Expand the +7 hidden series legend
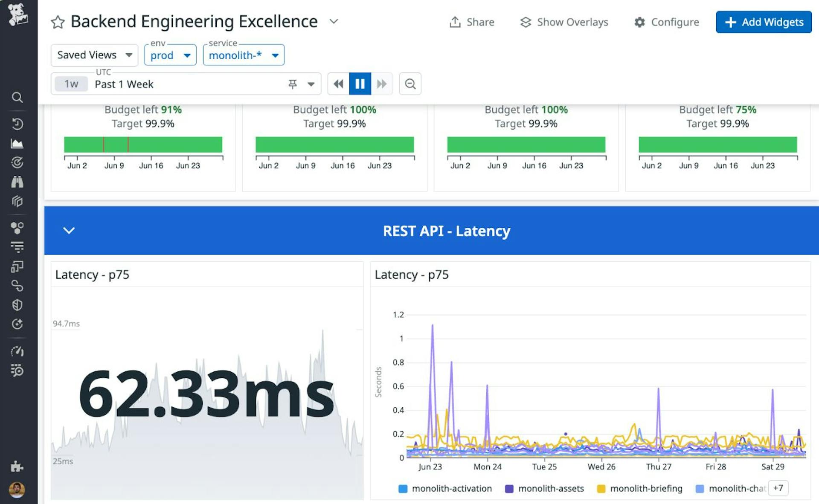 (778, 488)
